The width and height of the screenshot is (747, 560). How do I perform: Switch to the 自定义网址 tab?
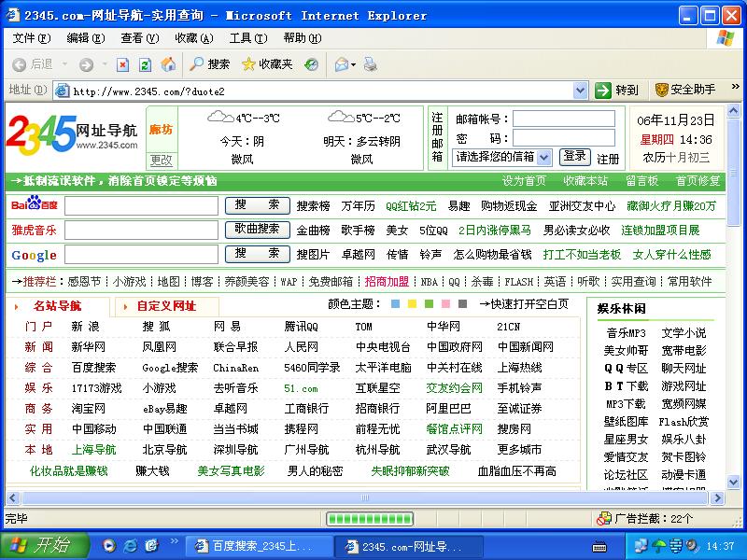[x=166, y=306]
